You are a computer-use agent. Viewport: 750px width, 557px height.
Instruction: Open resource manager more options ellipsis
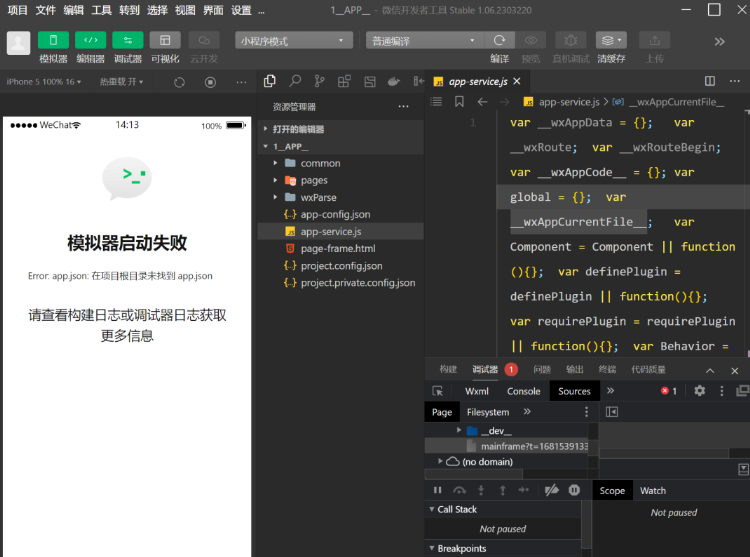click(x=403, y=107)
